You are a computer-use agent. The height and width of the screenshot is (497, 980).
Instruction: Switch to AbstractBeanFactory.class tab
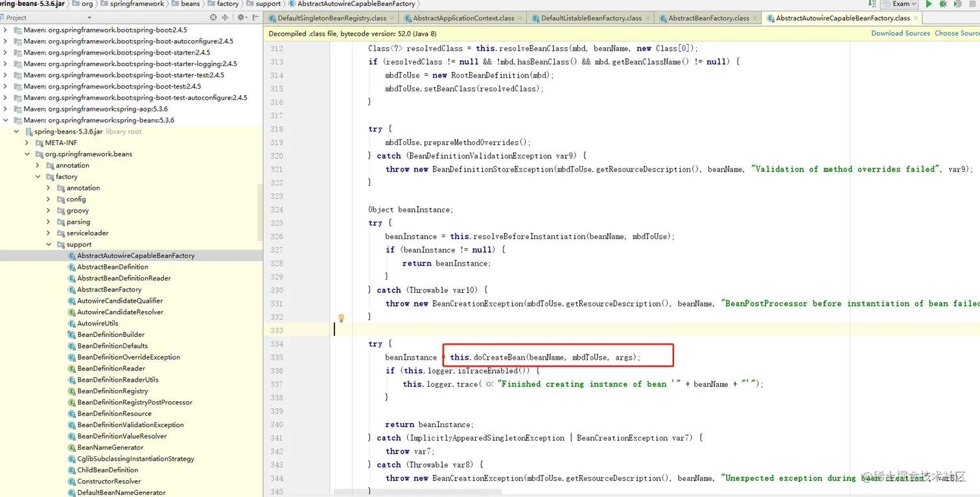coord(708,18)
